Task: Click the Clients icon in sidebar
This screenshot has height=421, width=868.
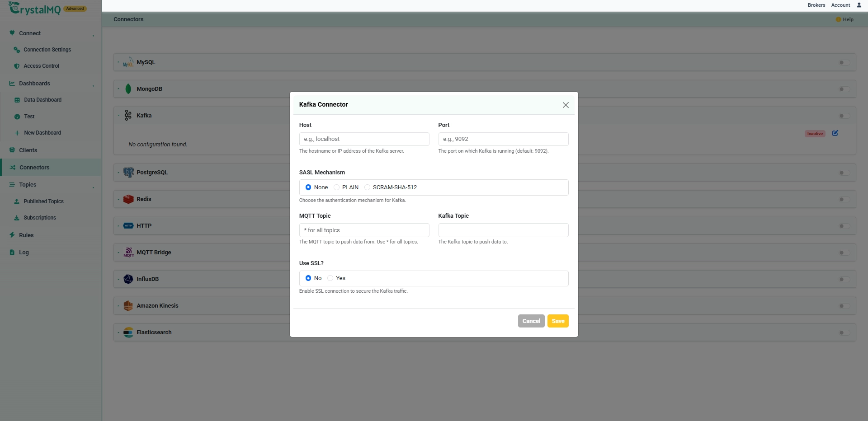Action: [x=12, y=150]
